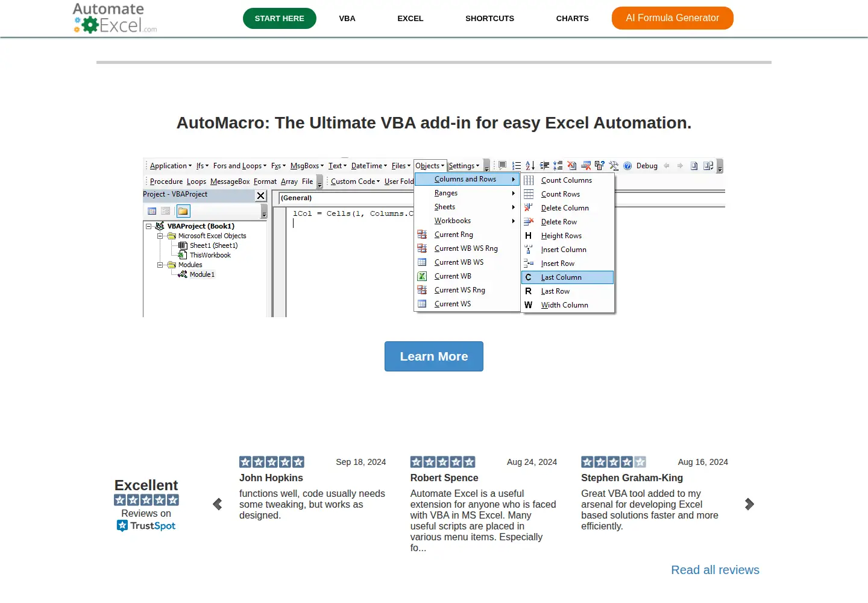Screen dimensions: 868x603
Task: Open the CHARTS navigation menu
Action: [x=573, y=19]
